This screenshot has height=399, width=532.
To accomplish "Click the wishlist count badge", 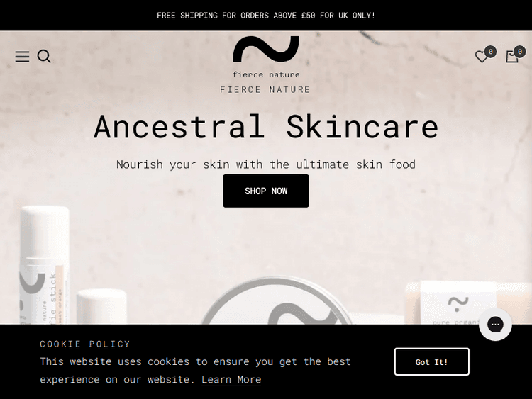I will [490, 52].
